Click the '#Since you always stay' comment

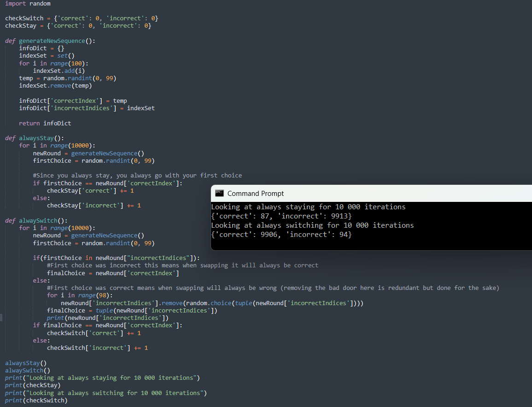click(137, 176)
